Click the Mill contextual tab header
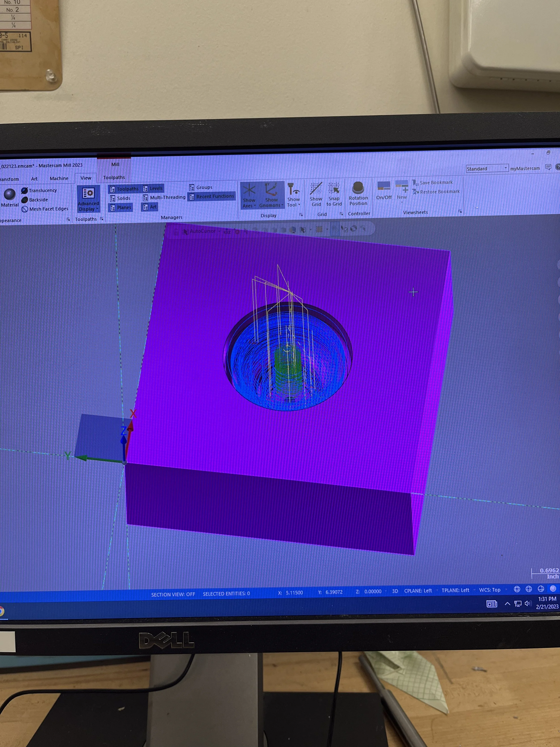 click(115, 165)
